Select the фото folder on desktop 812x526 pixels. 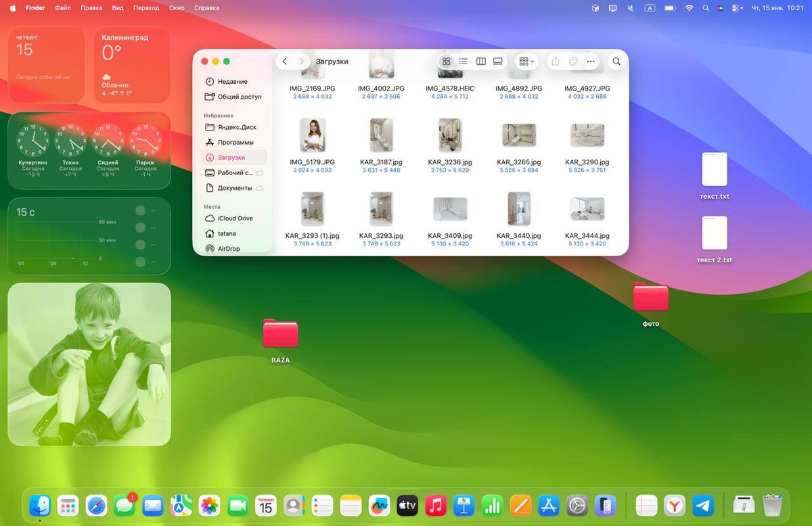[x=650, y=297]
